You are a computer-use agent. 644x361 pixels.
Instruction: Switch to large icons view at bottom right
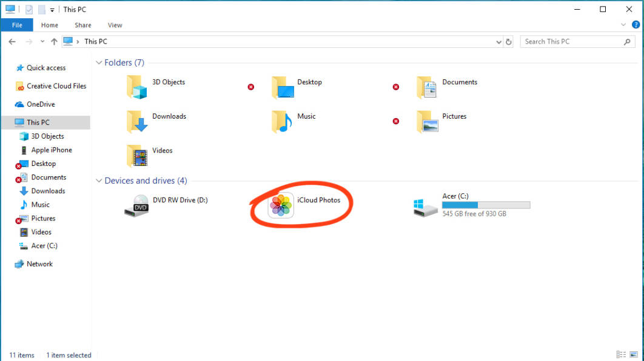click(x=633, y=354)
